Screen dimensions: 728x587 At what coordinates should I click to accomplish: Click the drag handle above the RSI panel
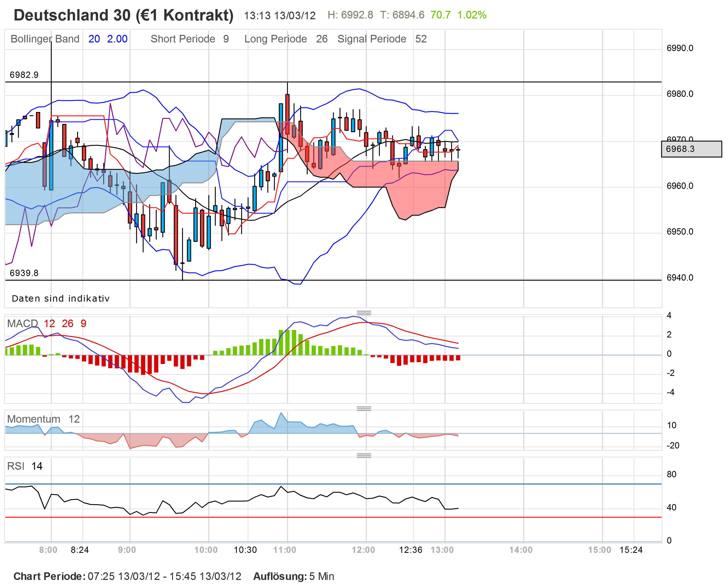pyautogui.click(x=364, y=456)
